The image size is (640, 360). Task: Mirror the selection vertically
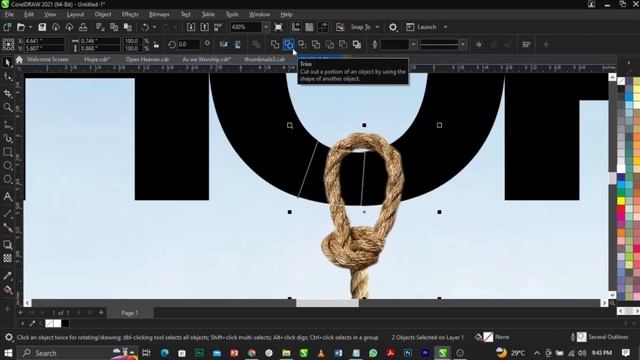click(x=237, y=44)
